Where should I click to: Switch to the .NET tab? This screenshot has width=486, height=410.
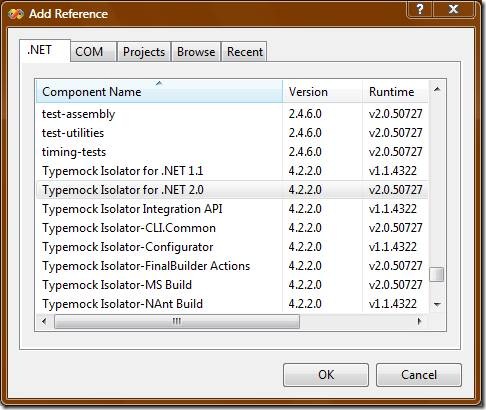pyautogui.click(x=45, y=50)
